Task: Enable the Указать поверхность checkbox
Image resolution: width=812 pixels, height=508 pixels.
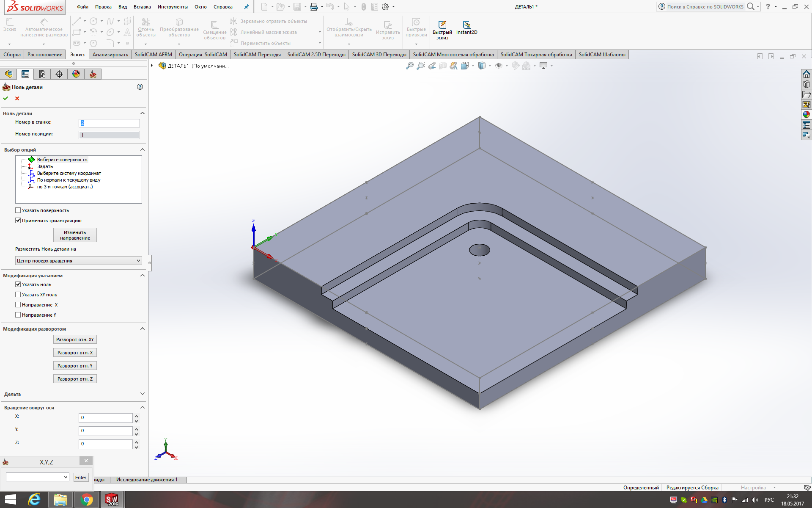Action: [x=18, y=210]
